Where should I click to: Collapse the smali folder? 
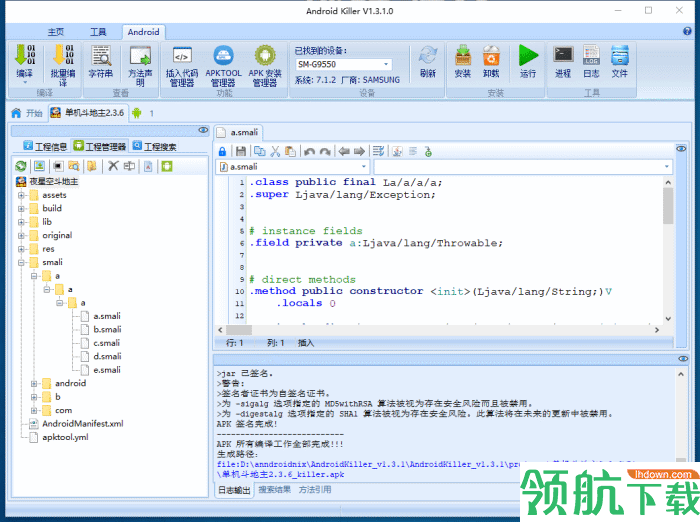click(21, 263)
